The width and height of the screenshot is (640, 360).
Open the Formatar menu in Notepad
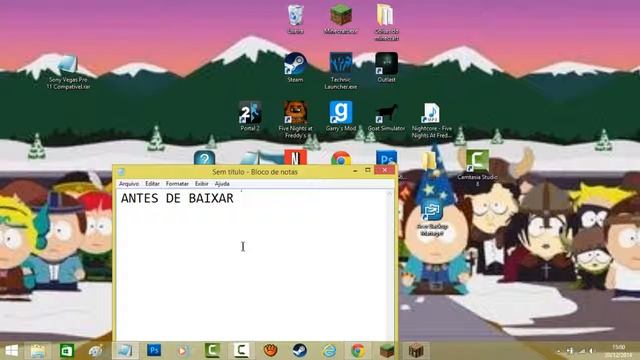[x=177, y=184]
